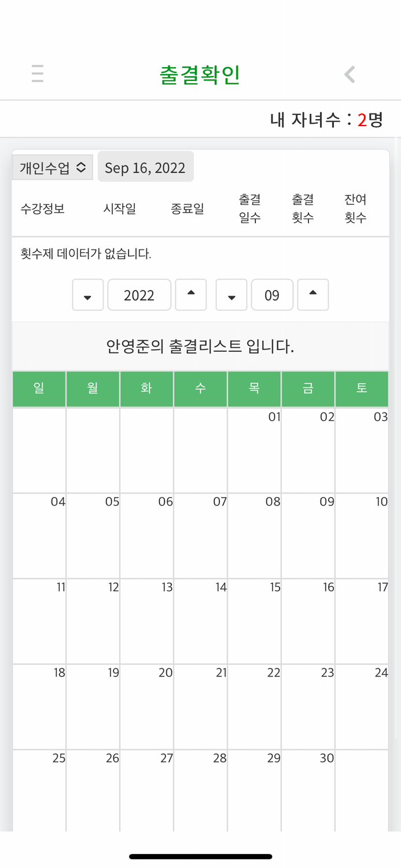This screenshot has width=401, height=868.
Task: Tap the back chevron arrow at top right
Action: pos(349,74)
